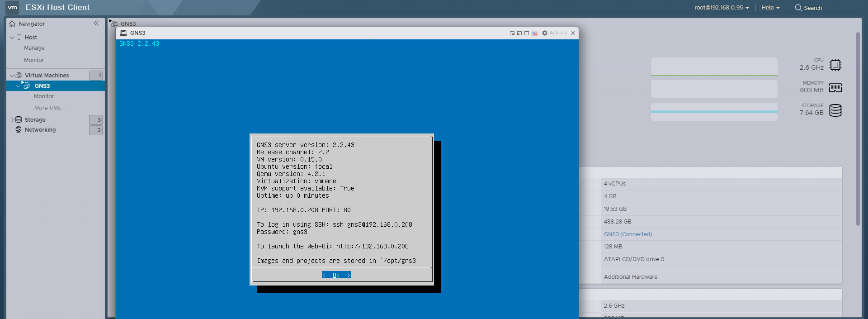Image resolution: width=868 pixels, height=319 pixels.
Task: Switch console to full-window size icon
Action: coord(527,33)
